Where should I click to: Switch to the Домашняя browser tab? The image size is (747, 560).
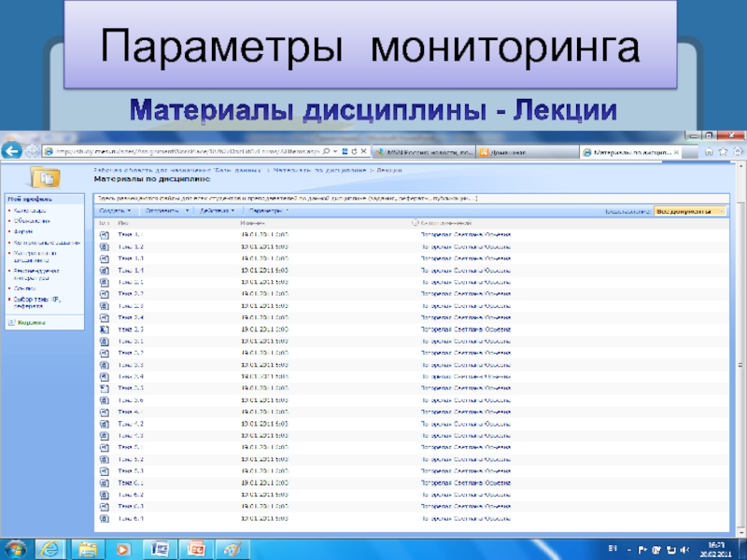pyautogui.click(x=528, y=152)
